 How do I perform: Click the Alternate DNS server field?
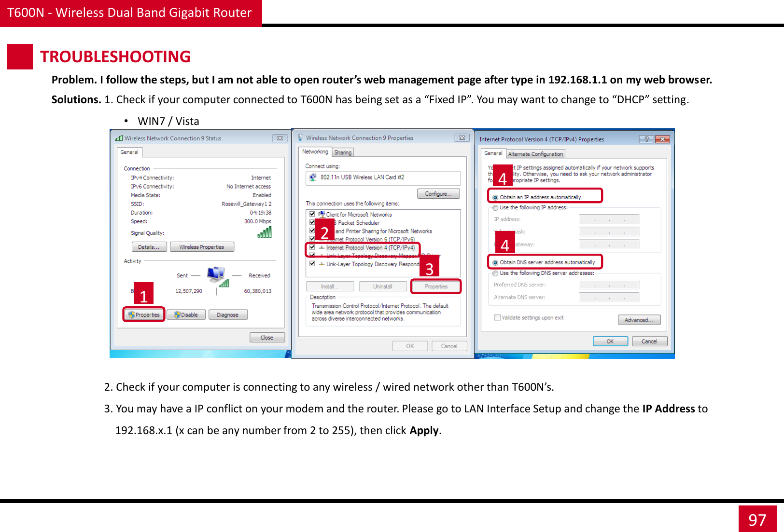click(x=609, y=297)
